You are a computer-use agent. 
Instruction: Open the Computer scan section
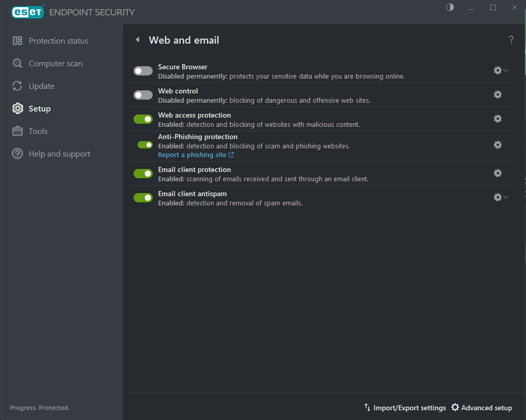[56, 64]
